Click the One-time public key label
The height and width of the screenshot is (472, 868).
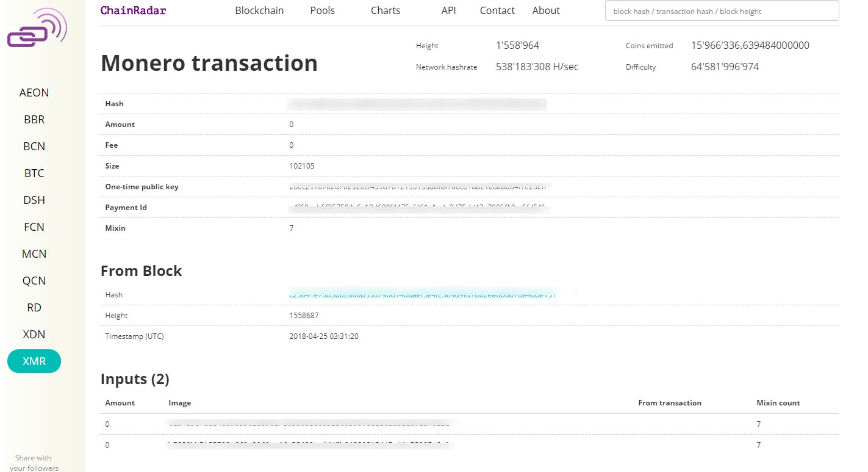pyautogui.click(x=142, y=187)
